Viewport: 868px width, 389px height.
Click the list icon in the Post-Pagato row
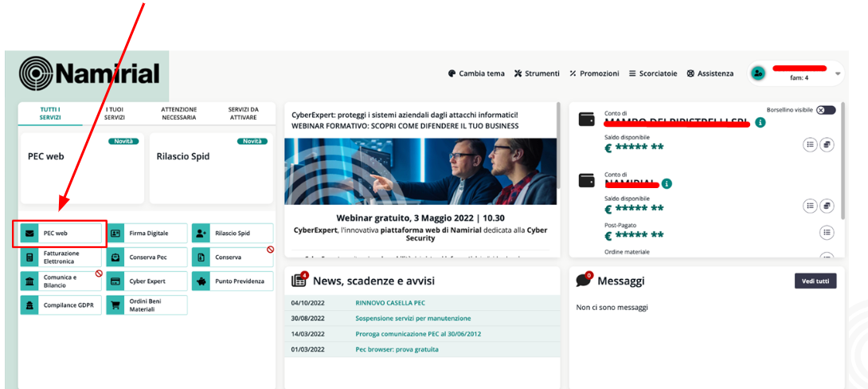827,233
